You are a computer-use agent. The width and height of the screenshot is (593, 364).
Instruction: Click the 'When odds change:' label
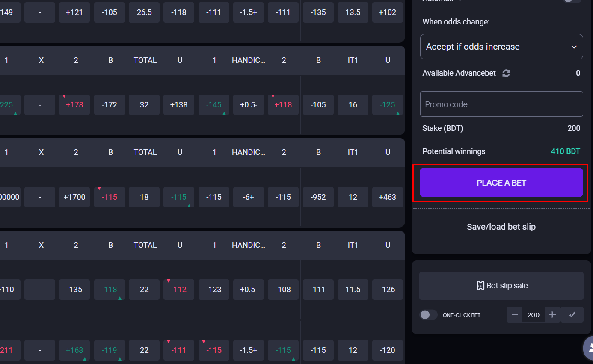(456, 22)
